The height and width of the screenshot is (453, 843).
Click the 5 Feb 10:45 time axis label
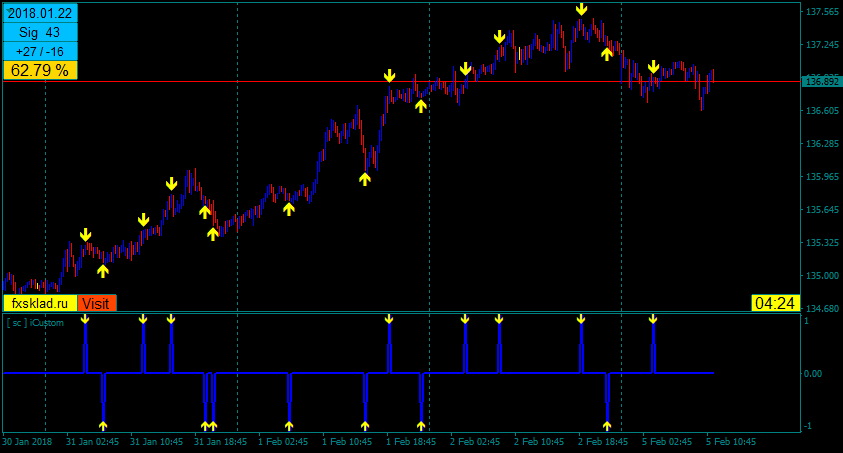coord(731,442)
